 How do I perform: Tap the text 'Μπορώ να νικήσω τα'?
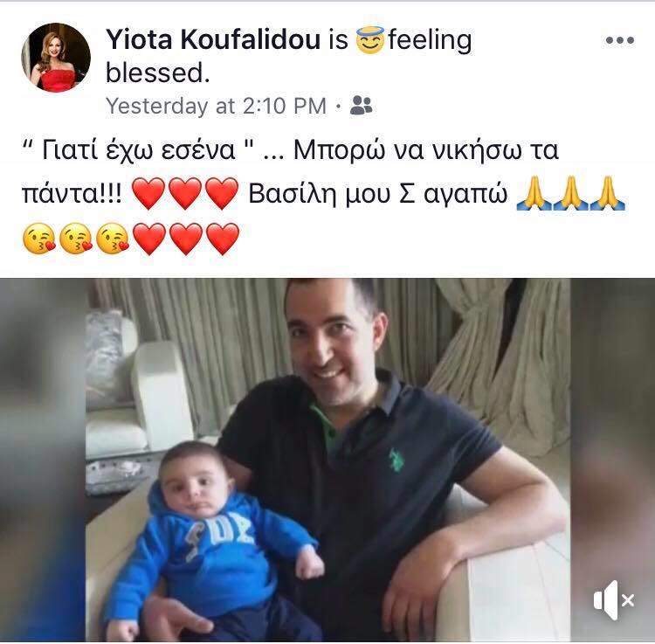[x=425, y=150]
